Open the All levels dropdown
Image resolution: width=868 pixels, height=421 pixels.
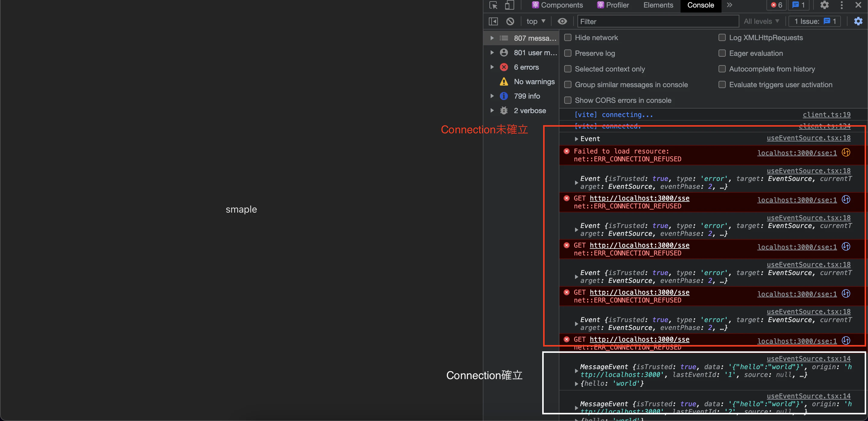point(762,22)
